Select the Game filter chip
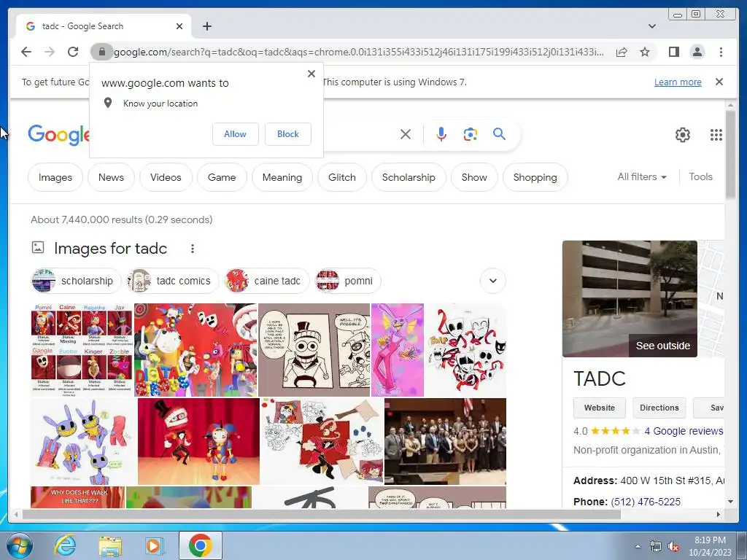Screen dimensions: 747x560 click(222, 177)
